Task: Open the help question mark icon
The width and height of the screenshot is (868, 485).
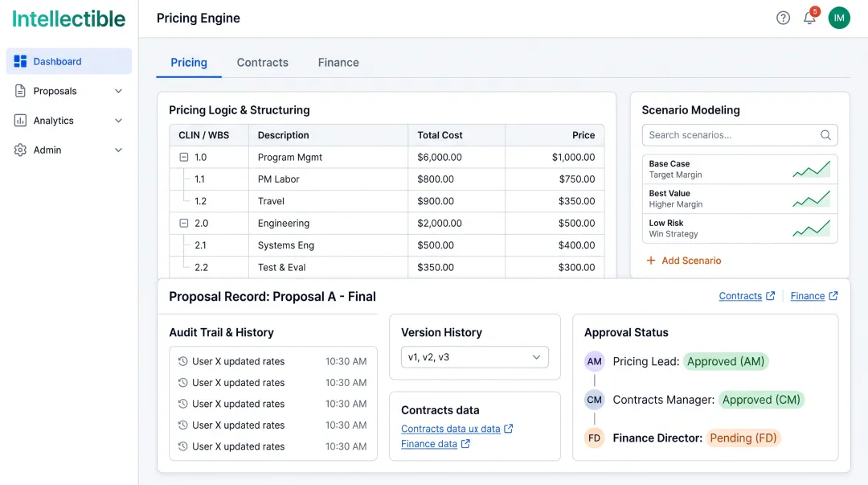Action: click(x=783, y=18)
